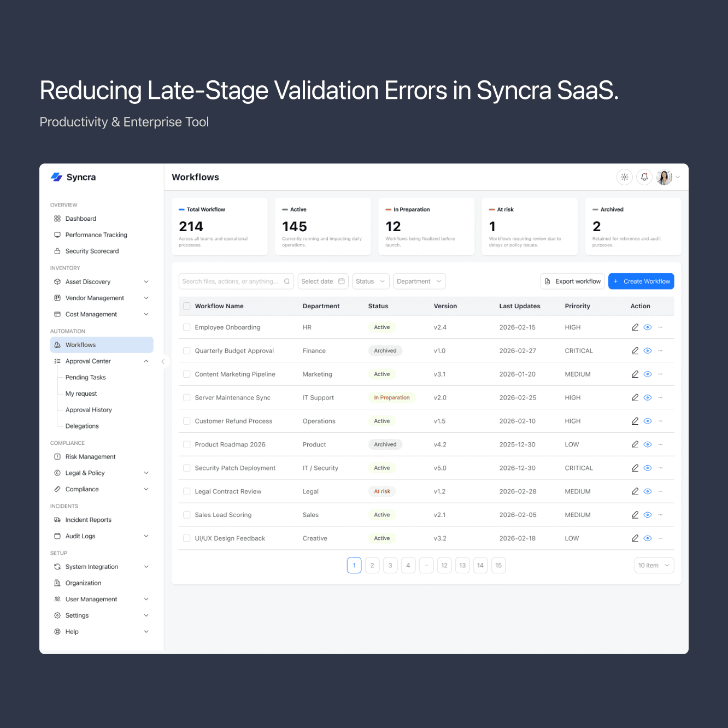The image size is (728, 728).
Task: Open more options for Legal Contract Review
Action: (x=660, y=492)
